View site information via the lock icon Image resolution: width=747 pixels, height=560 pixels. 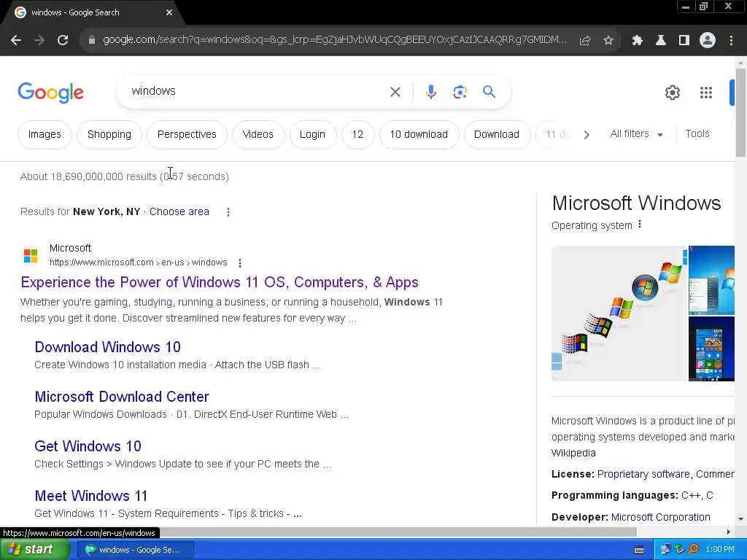[91, 41]
